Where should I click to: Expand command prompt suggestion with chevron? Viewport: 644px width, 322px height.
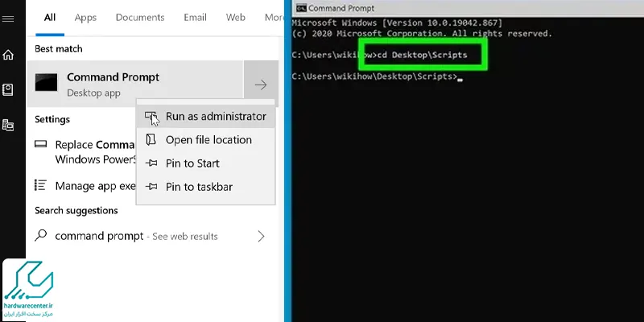261,236
